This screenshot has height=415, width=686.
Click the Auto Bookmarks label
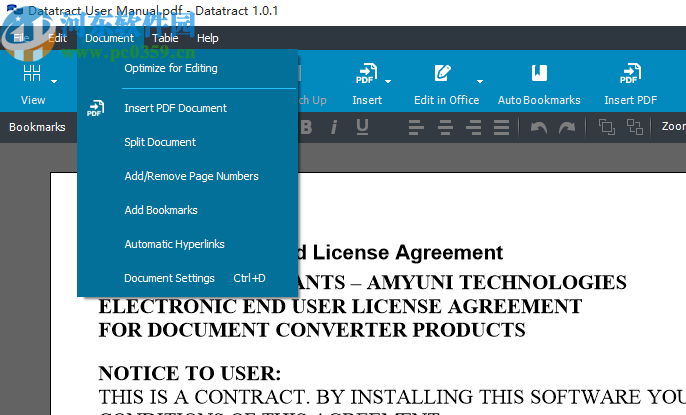(539, 100)
